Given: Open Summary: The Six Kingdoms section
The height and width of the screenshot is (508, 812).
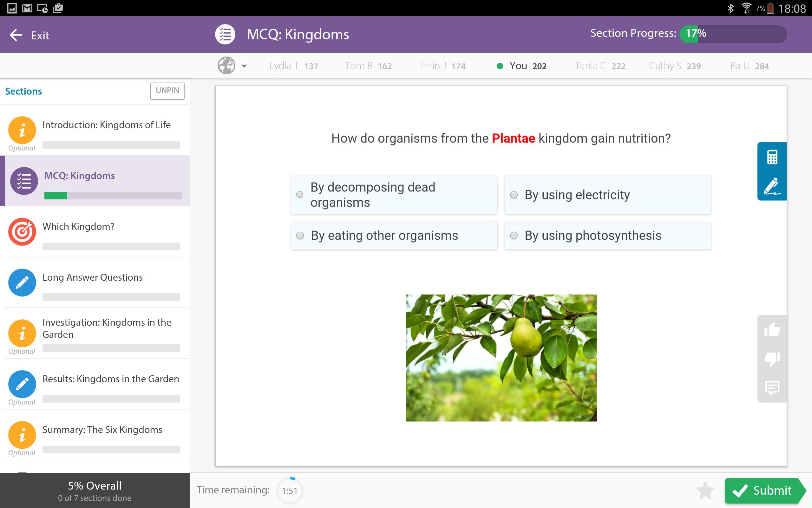Looking at the screenshot, I should 95,435.
